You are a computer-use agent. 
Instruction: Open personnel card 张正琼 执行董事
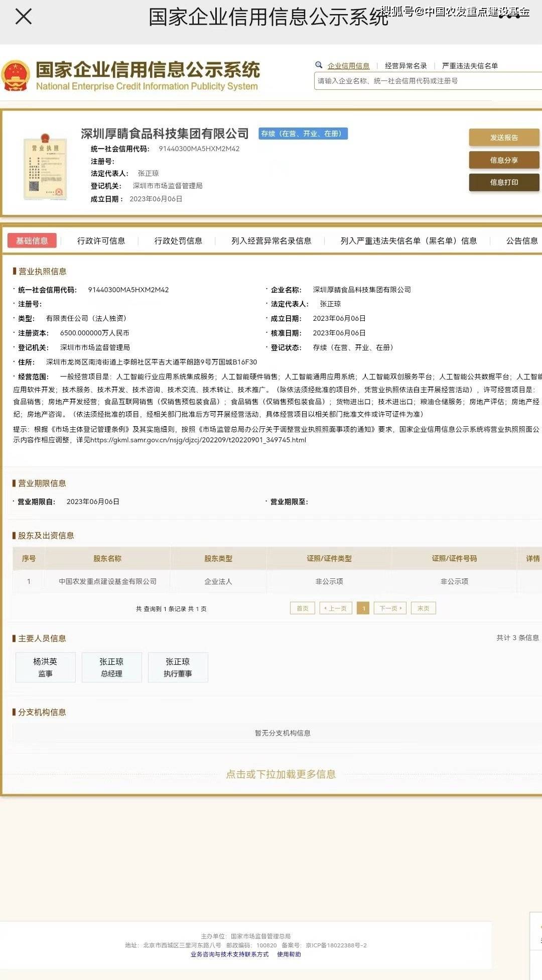pyautogui.click(x=178, y=667)
